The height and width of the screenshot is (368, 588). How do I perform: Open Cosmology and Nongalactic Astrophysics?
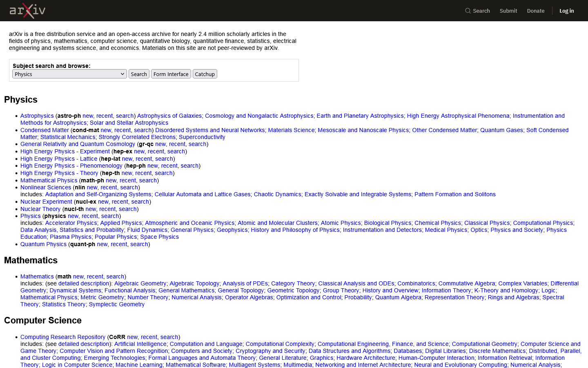[x=259, y=116]
